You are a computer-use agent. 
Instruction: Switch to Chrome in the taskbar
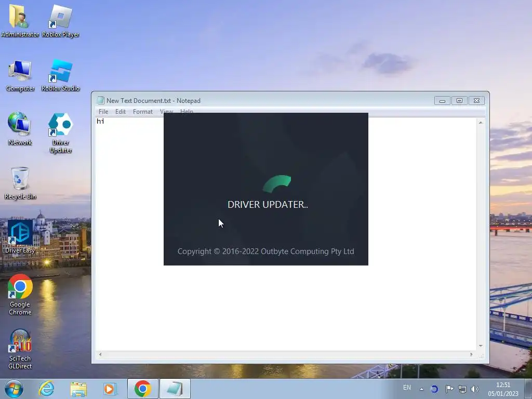[x=142, y=389]
